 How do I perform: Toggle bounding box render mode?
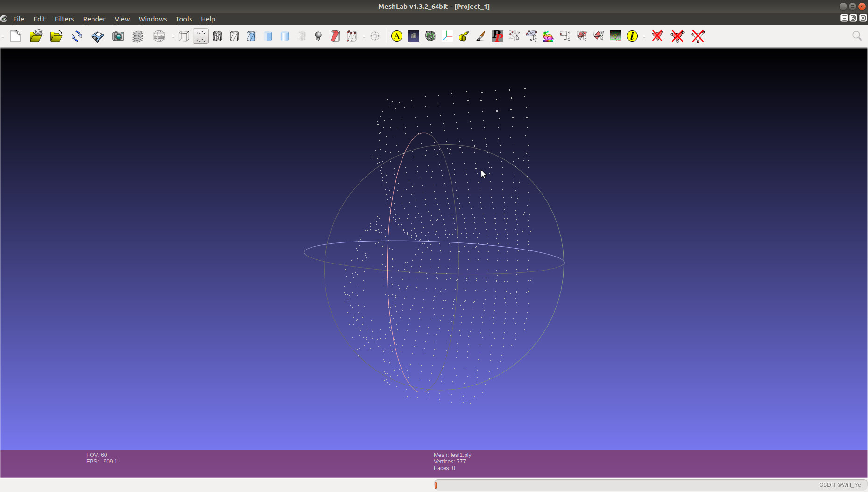tap(184, 36)
